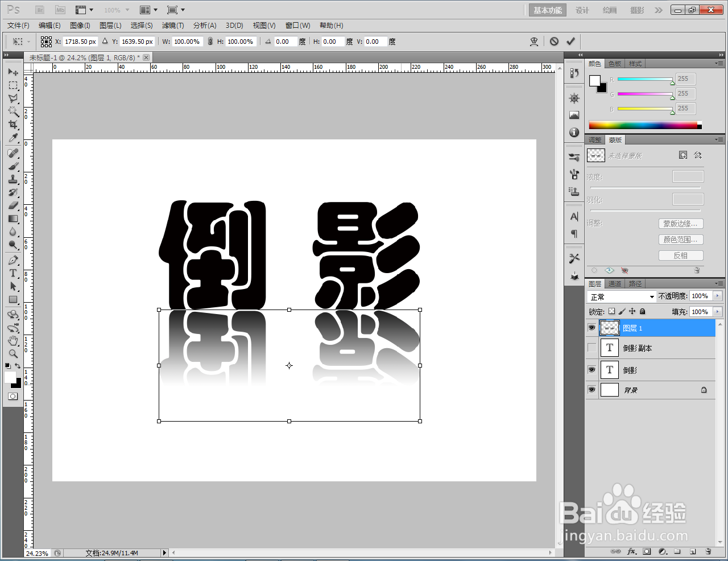The height and width of the screenshot is (561, 728).
Task: Click the Add layer mask icon
Action: (x=647, y=551)
